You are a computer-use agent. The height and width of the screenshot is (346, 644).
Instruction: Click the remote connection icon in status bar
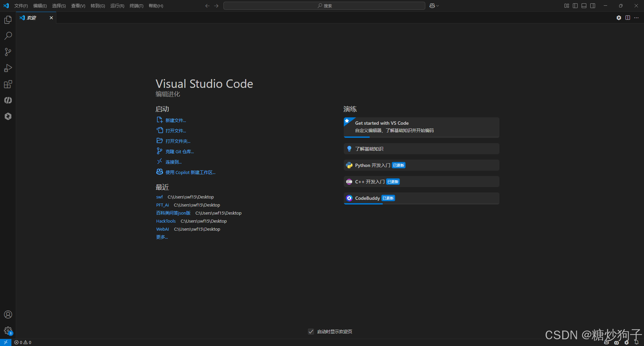(5, 342)
